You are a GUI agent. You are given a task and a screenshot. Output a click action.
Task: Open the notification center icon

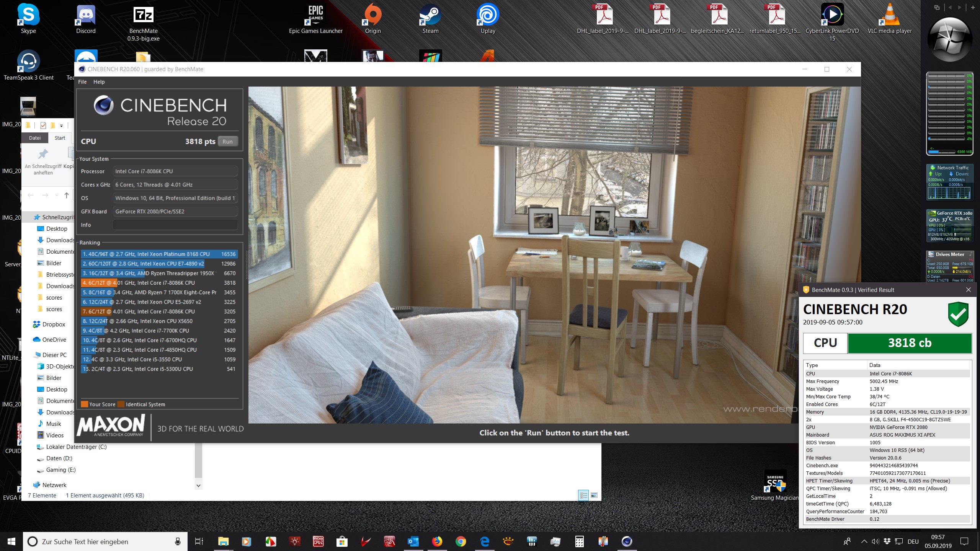pos(964,541)
